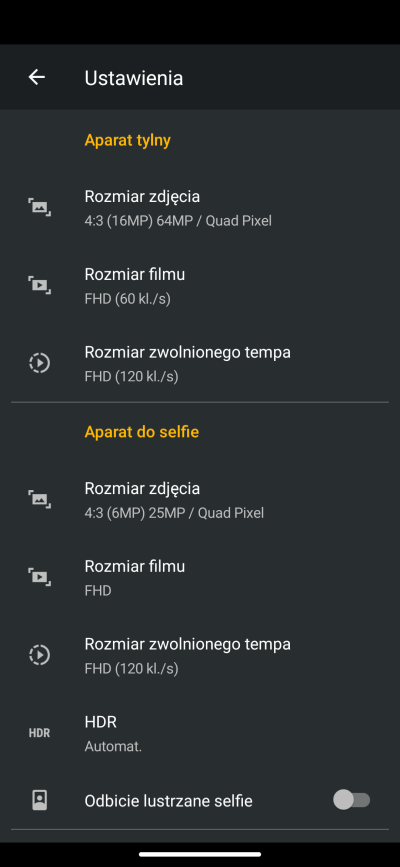
Task: Open selfie Rozmiar zwolnionego tempa setting
Action: click(x=200, y=656)
